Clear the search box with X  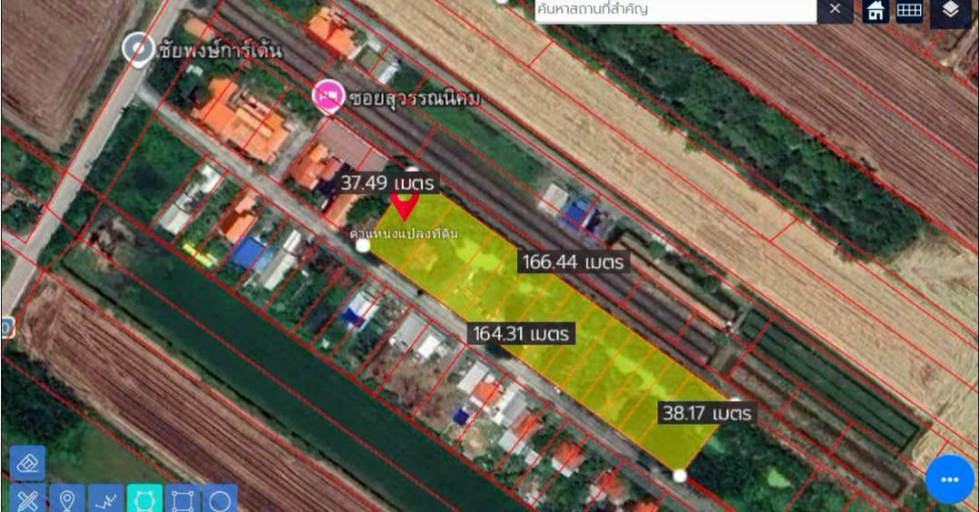(835, 9)
